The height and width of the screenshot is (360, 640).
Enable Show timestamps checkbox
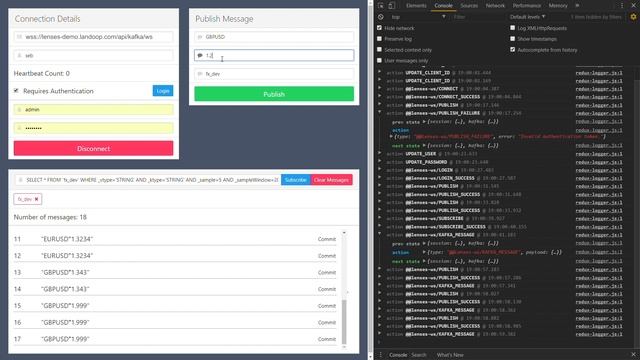[513, 39]
